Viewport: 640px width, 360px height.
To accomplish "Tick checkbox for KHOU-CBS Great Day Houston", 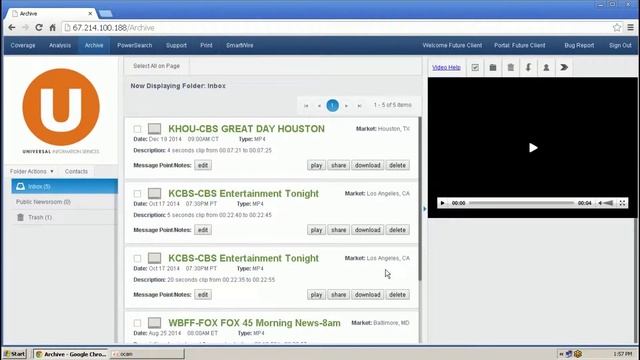I will click(138, 129).
